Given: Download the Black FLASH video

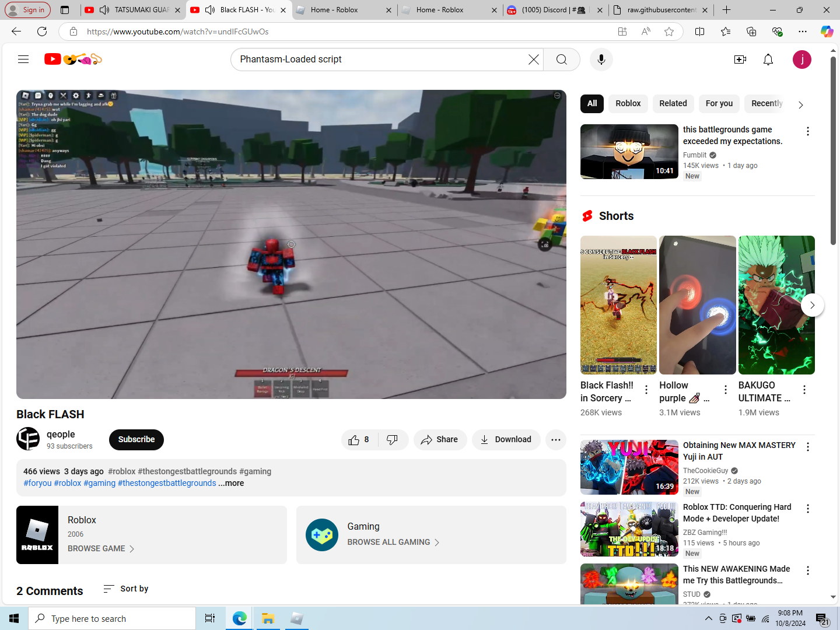Looking at the screenshot, I should [506, 440].
